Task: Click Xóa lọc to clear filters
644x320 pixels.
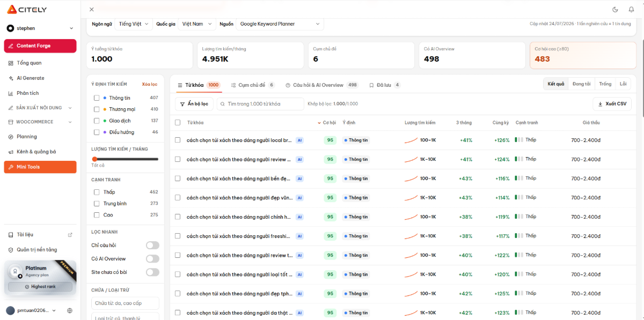Action: [150, 84]
